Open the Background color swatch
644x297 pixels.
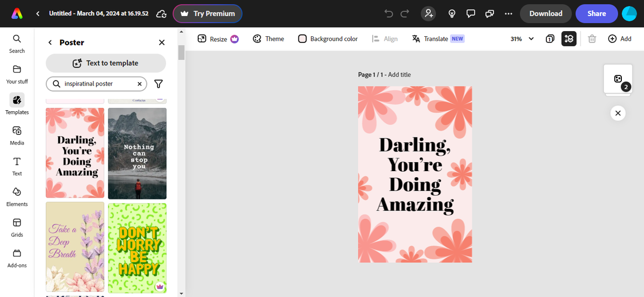click(328, 39)
